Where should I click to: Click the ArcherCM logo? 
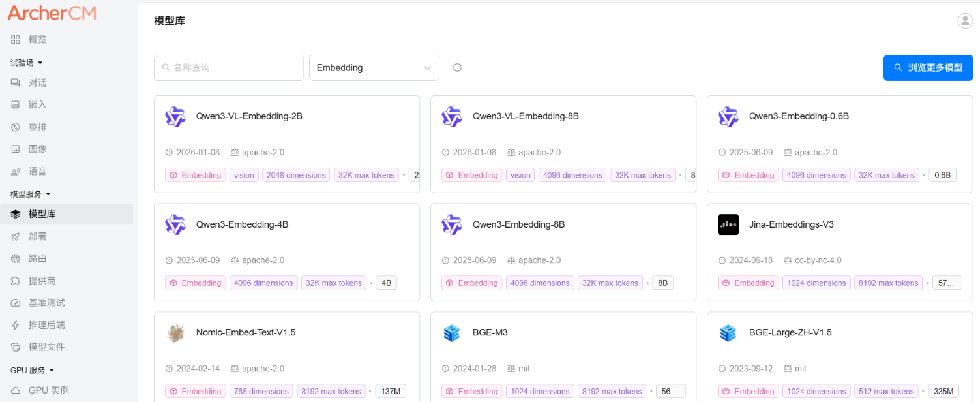point(52,12)
